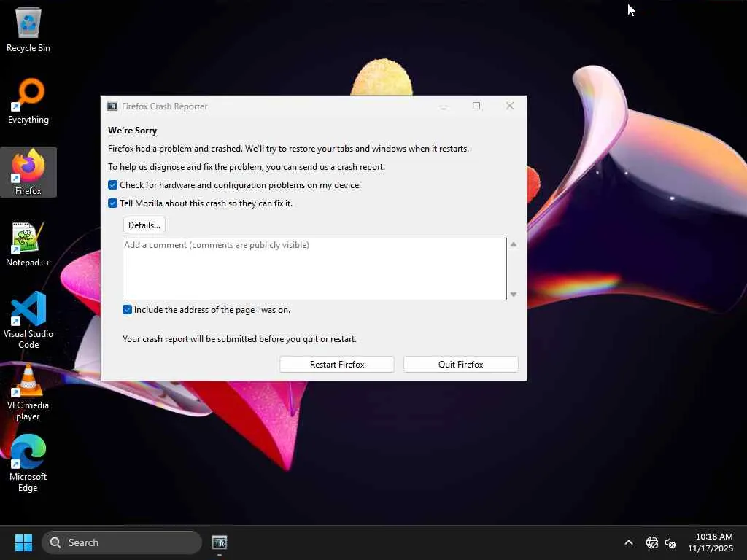Image resolution: width=747 pixels, height=560 pixels.
Task: Open the muted volume tray icon
Action: pos(670,542)
